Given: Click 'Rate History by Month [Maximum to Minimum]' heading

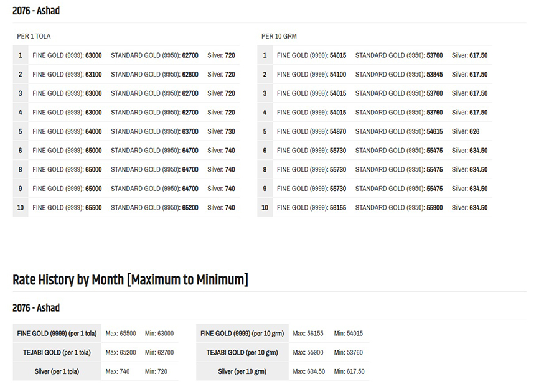Looking at the screenshot, I should pyautogui.click(x=130, y=280).
